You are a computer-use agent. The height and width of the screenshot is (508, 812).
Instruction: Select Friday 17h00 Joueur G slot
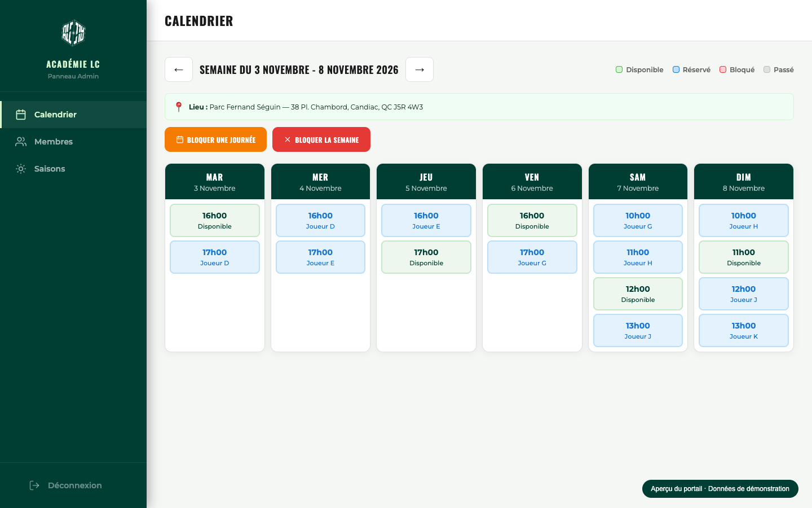point(532,257)
